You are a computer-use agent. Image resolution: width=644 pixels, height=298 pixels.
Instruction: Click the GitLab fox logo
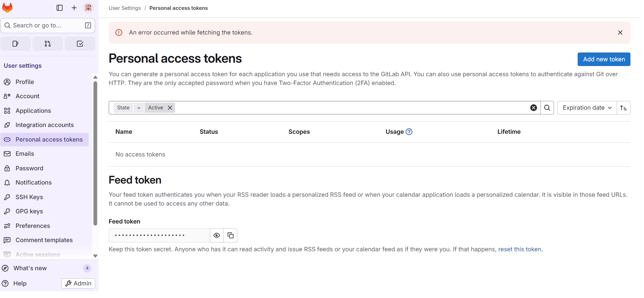pyautogui.click(x=7, y=7)
